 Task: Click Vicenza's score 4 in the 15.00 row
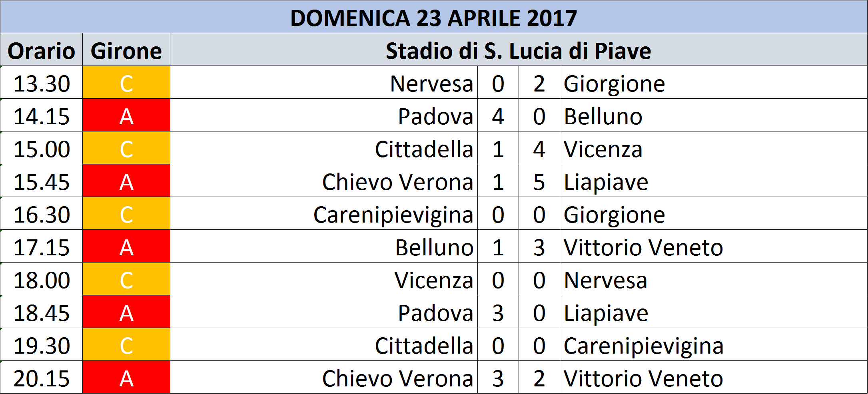click(x=539, y=148)
